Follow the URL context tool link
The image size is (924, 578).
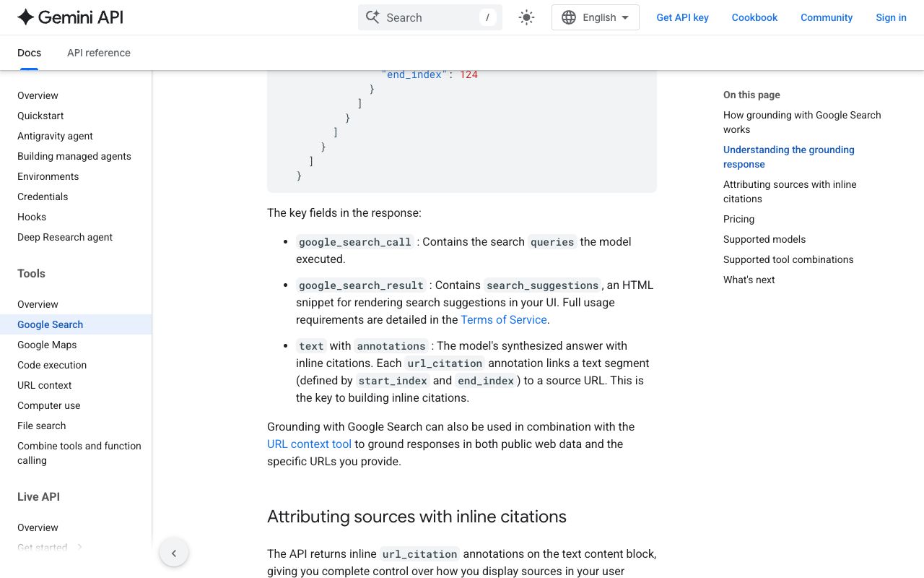point(309,444)
